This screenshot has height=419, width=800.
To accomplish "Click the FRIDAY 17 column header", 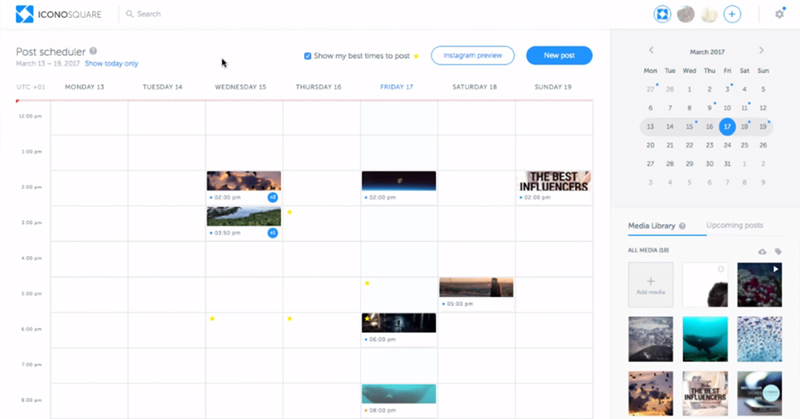I will point(396,87).
